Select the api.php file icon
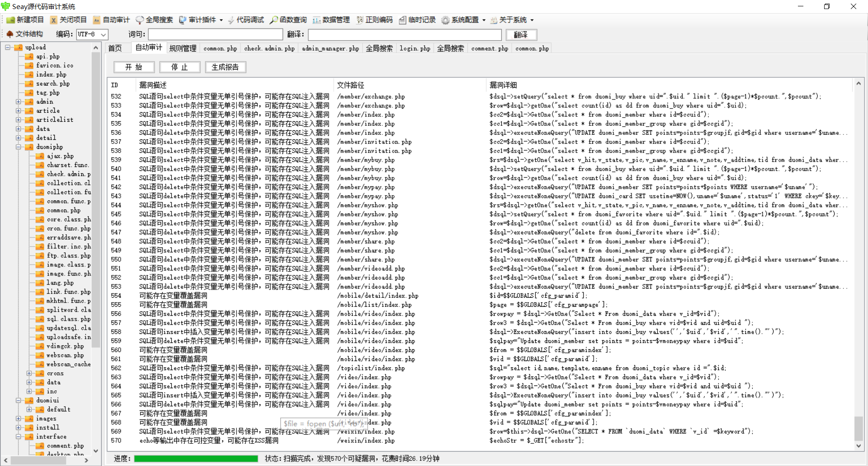Screen dimensions: 868x466 29,57
